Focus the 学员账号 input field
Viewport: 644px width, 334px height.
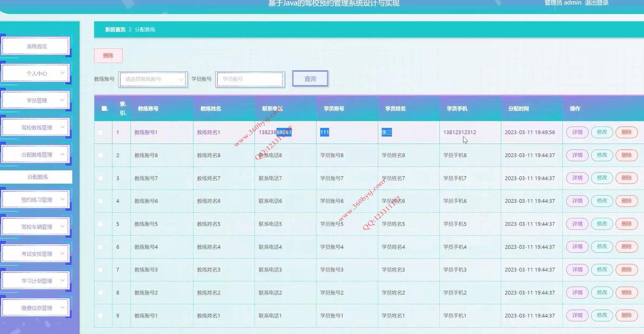tap(250, 79)
